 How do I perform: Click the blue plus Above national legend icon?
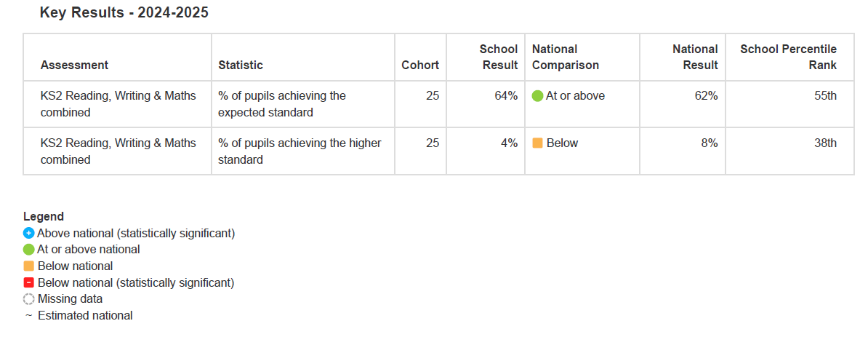pos(29,234)
